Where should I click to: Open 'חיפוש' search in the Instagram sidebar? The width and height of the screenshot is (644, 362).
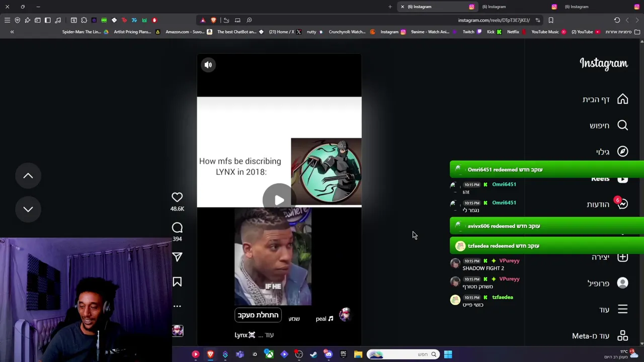pyautogui.click(x=609, y=126)
